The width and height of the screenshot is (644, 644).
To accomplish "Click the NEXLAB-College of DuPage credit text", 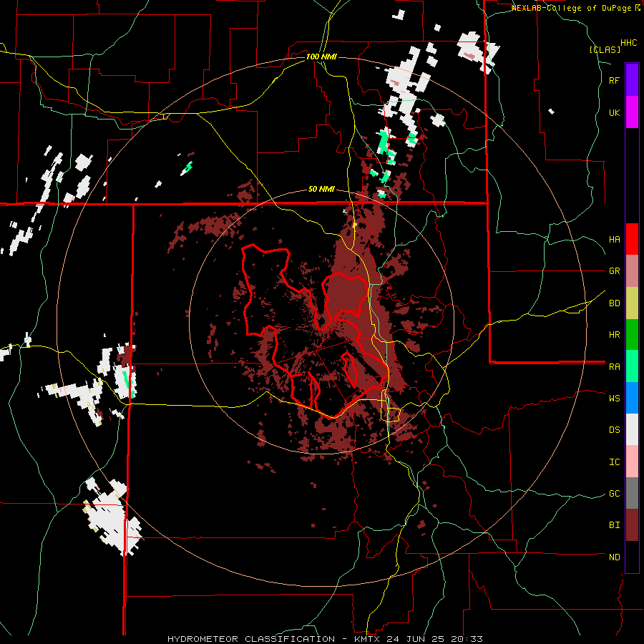I will pos(572,8).
